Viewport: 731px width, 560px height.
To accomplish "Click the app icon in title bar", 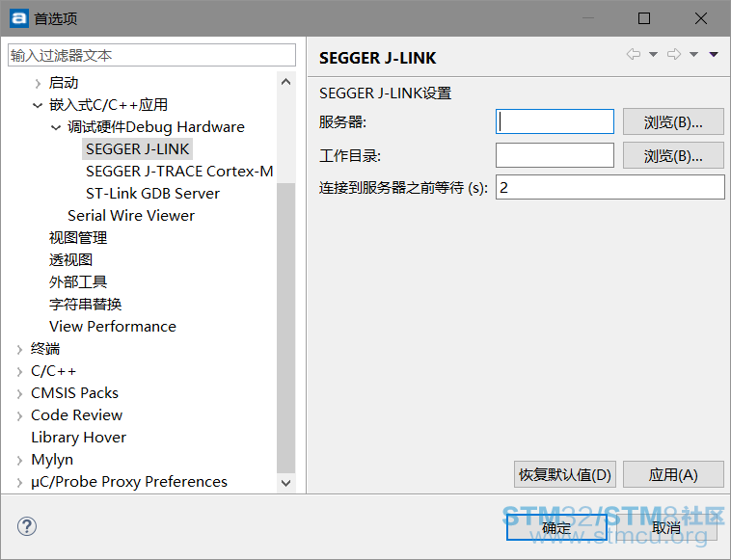I will coord(19,18).
